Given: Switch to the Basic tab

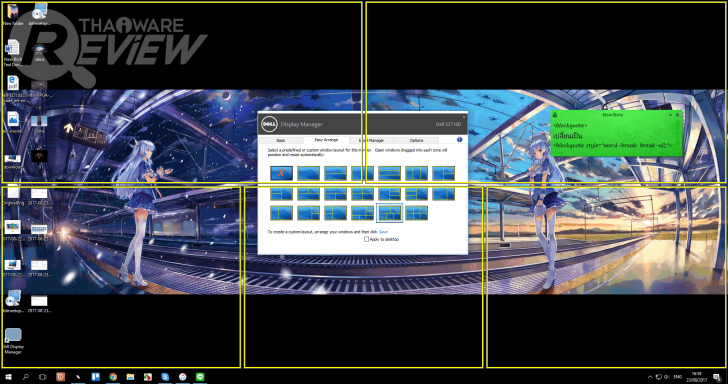Looking at the screenshot, I should 281,140.
